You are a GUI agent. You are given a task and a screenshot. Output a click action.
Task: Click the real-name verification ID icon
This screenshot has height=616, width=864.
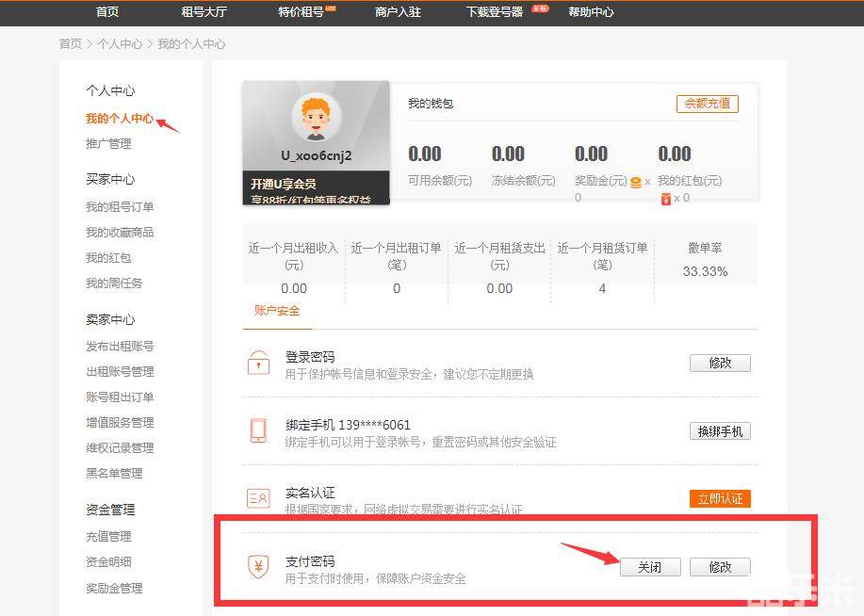pyautogui.click(x=258, y=498)
